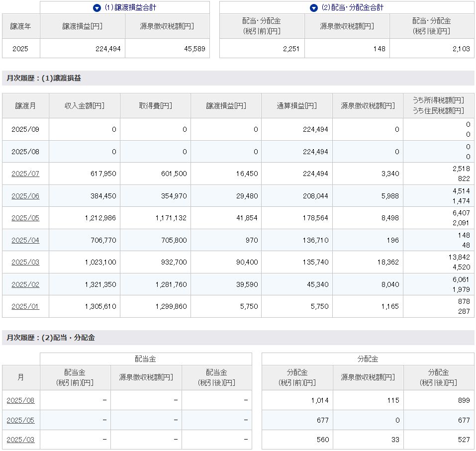Click the 通算損益[円] column header

(x=296, y=106)
